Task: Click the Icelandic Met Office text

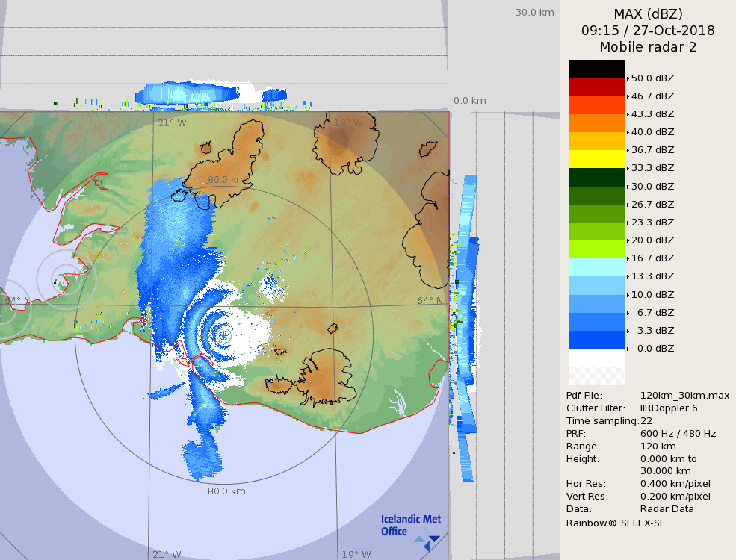Action: click(410, 525)
